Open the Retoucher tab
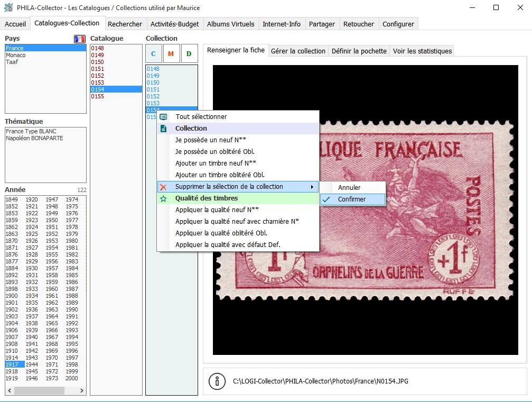532x402 pixels. [359, 24]
